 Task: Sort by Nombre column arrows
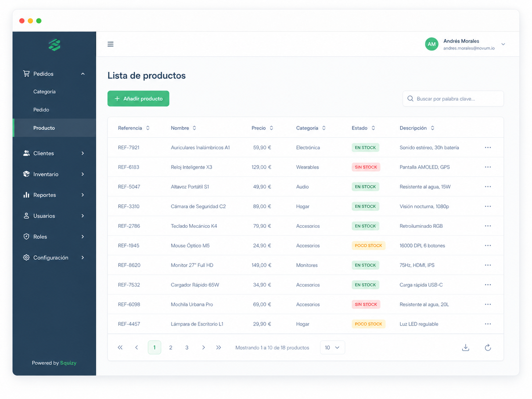pyautogui.click(x=194, y=128)
